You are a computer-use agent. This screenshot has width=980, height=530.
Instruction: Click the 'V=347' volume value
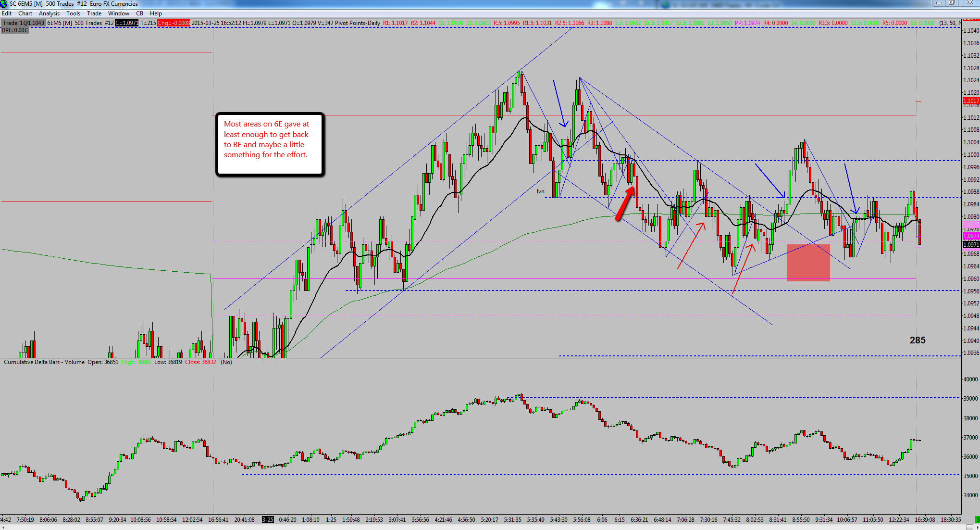click(326, 23)
